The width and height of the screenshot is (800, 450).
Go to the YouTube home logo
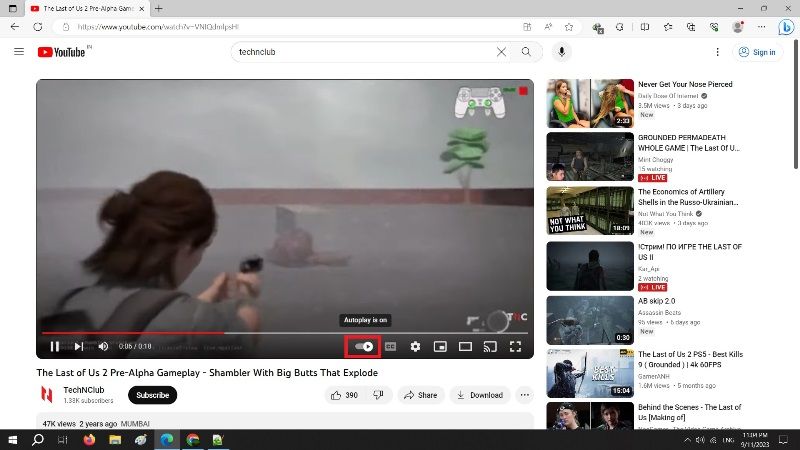[61, 52]
